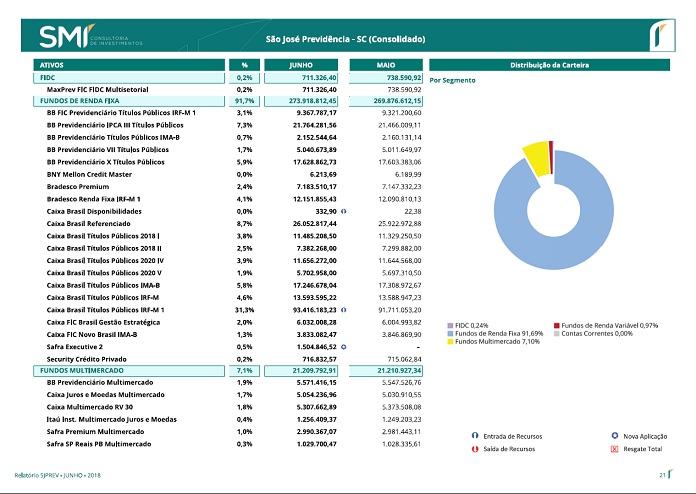This screenshot has width=696, height=494.
Task: Click Caixa Brasil Títulos Públicos IRF-M 1 name
Action: coord(106,310)
